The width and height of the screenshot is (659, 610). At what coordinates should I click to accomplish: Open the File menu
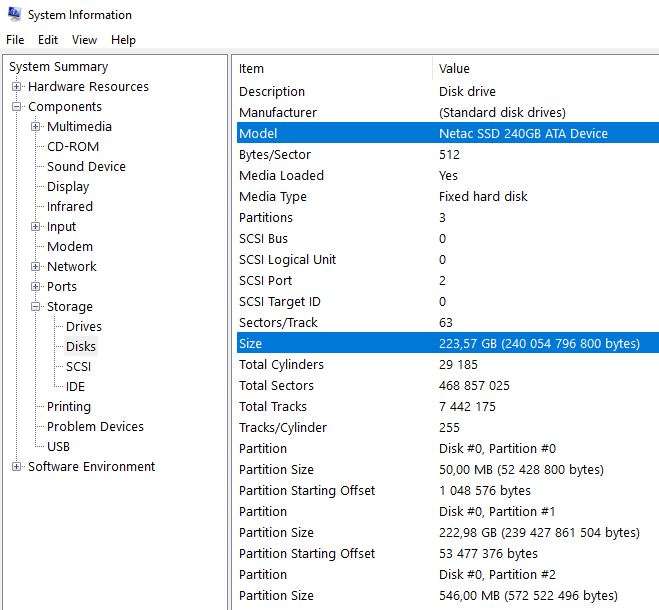coord(15,40)
